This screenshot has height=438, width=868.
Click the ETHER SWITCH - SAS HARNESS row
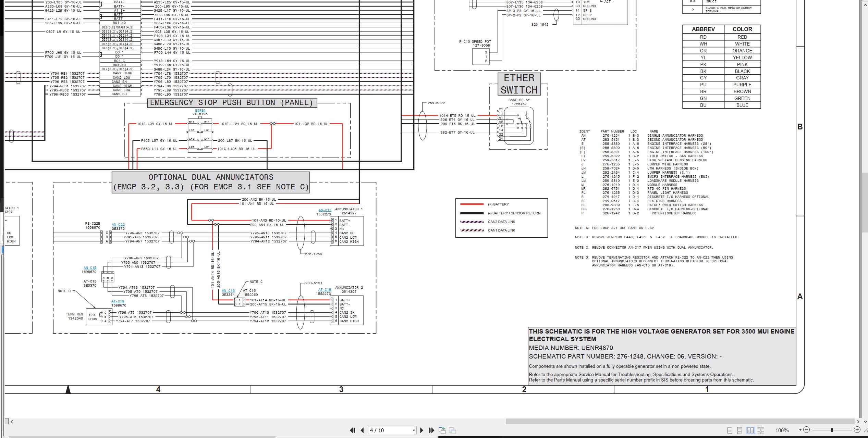(x=641, y=156)
